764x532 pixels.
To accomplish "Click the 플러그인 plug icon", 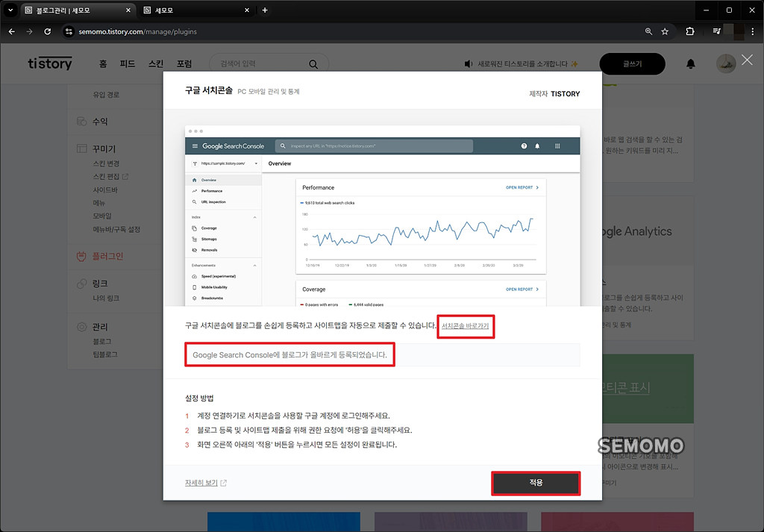I will point(81,256).
